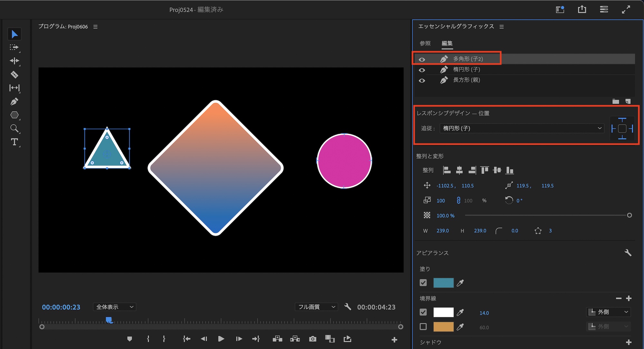Click the New Layer icon
The width and height of the screenshot is (644, 349).
pos(628,101)
